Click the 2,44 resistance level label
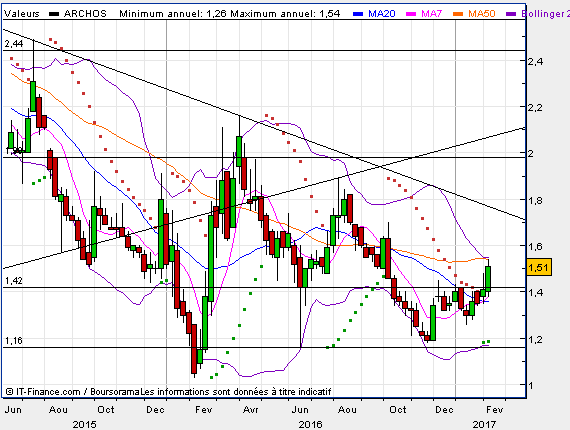 (x=14, y=44)
